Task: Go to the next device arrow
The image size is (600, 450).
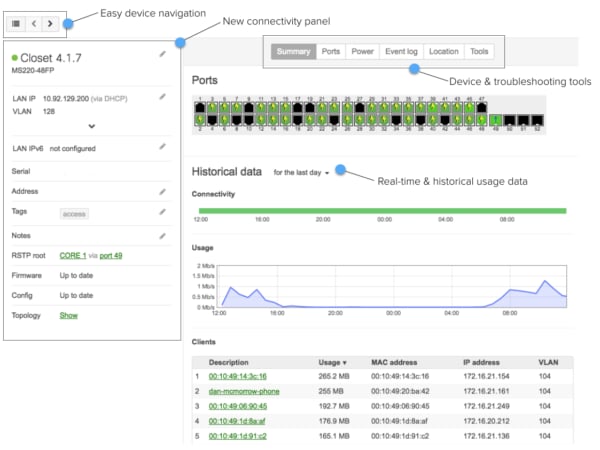Action: (x=50, y=24)
